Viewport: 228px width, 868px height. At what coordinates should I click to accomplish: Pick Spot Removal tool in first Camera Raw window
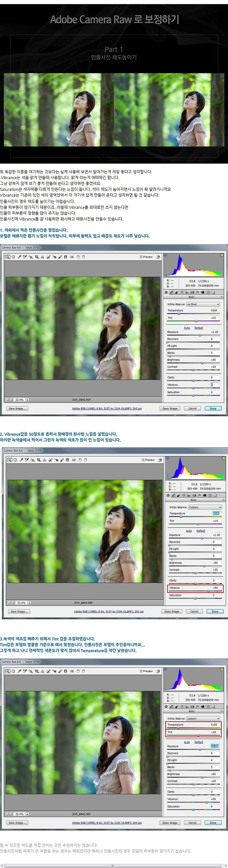(x=48, y=257)
